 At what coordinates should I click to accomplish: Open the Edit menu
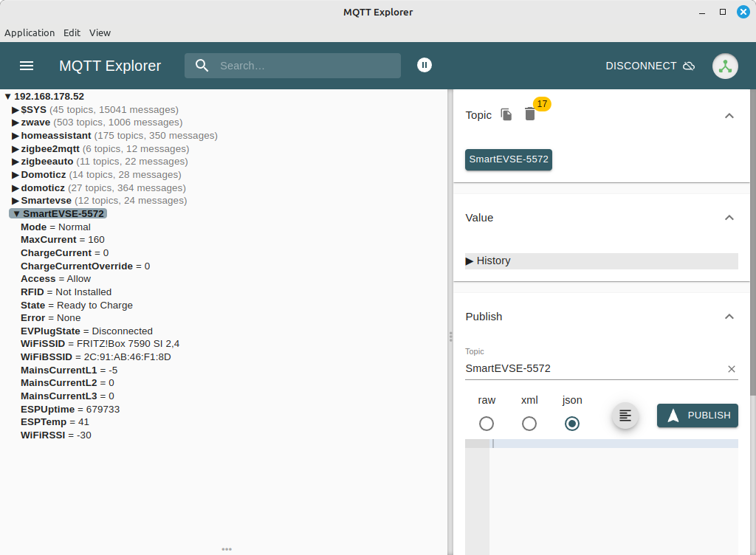(72, 32)
